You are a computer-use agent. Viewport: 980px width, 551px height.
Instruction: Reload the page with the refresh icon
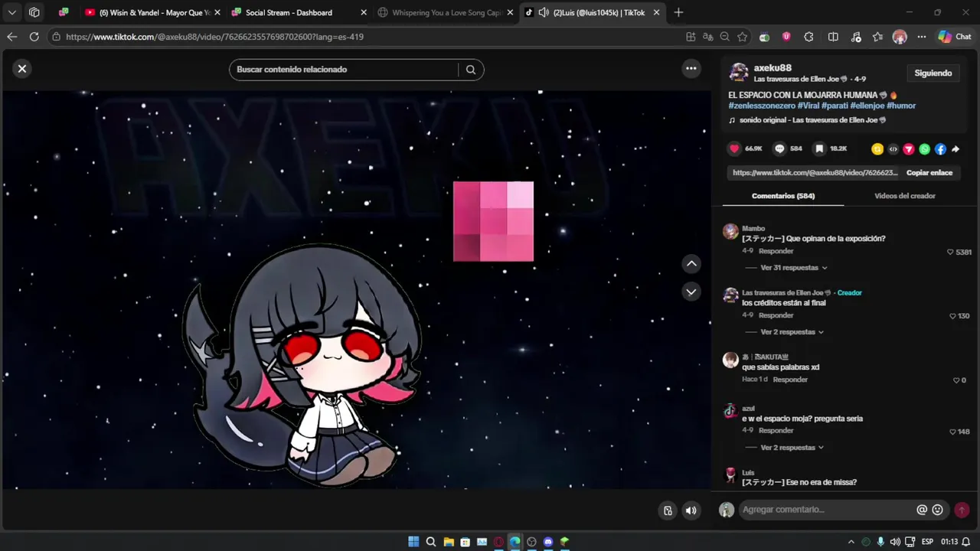coord(34,37)
